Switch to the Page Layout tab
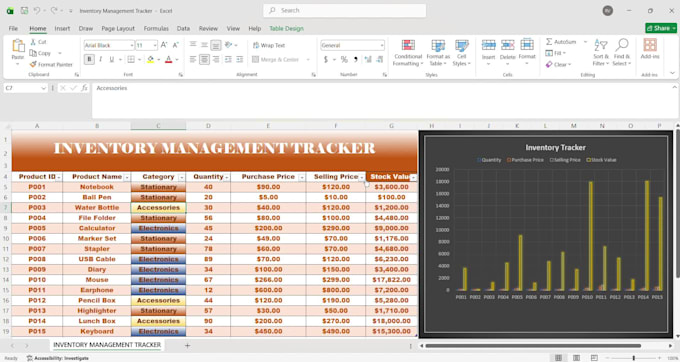Image resolution: width=680 pixels, height=362 pixels. (118, 29)
